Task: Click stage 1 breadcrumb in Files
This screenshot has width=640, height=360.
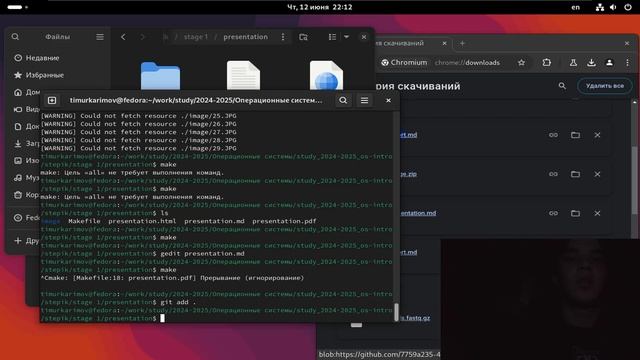Action: (196, 37)
